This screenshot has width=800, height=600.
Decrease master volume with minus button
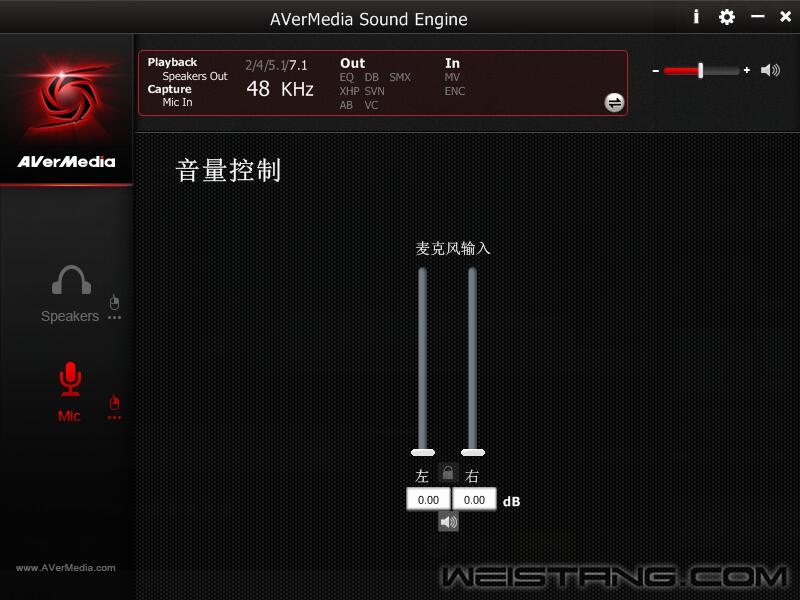coord(656,70)
